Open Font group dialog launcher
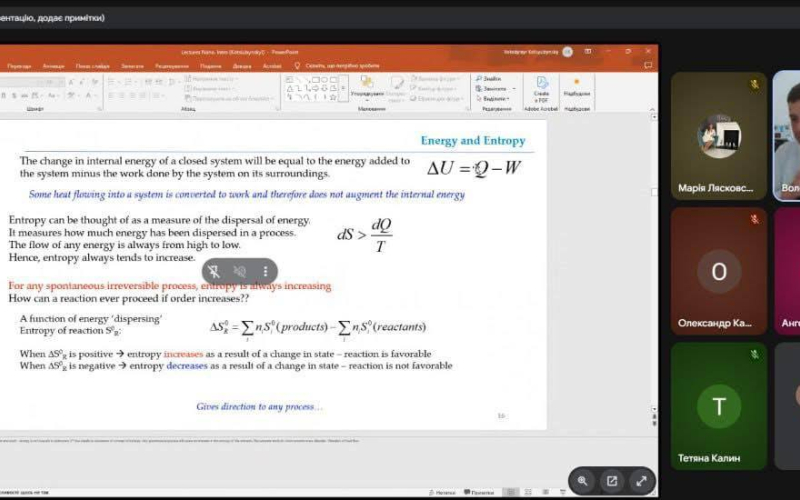Screen dimensions: 800x500 coord(99,109)
